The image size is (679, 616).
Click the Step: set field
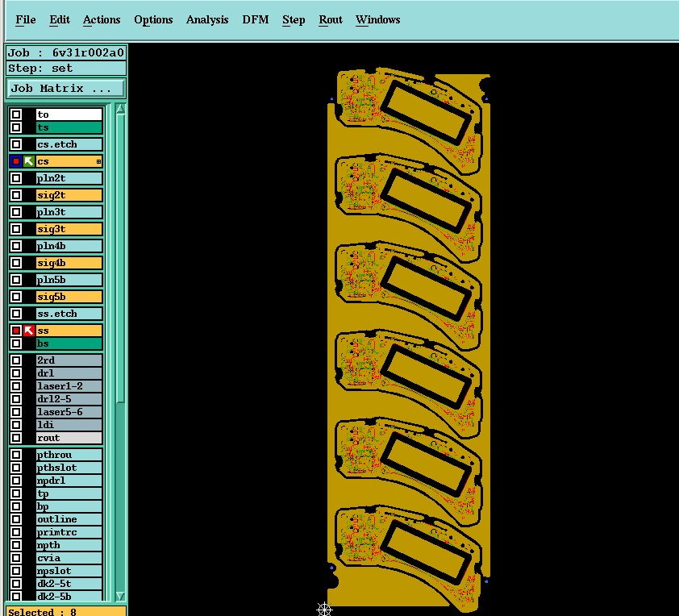(x=66, y=69)
